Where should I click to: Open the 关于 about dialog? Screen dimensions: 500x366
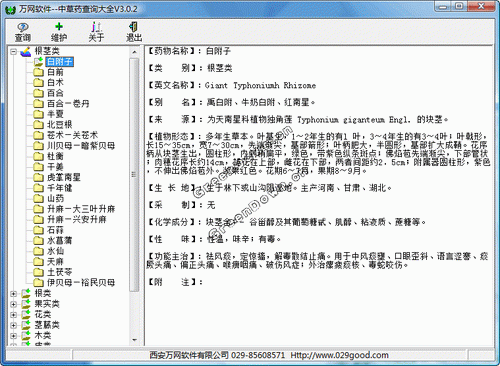tap(96, 32)
